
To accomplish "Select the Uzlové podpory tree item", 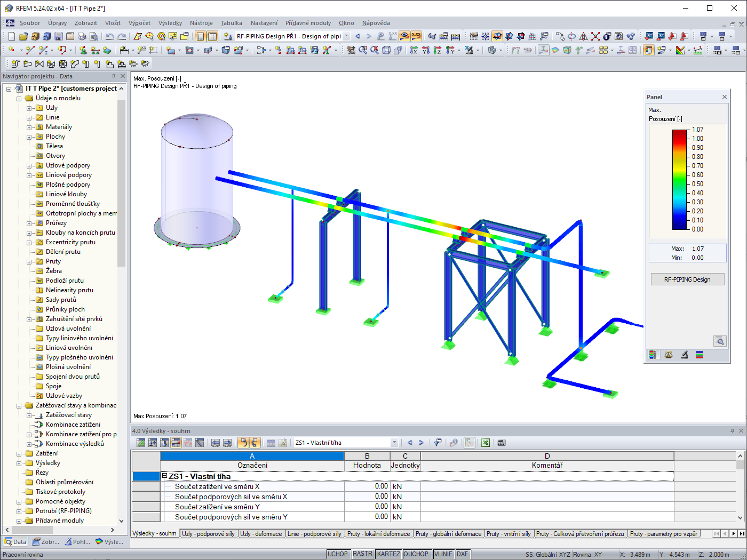I will pos(68,165).
